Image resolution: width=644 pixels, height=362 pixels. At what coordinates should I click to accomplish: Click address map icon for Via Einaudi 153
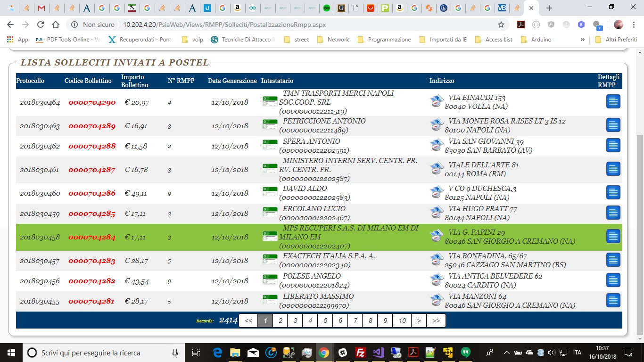[437, 101]
